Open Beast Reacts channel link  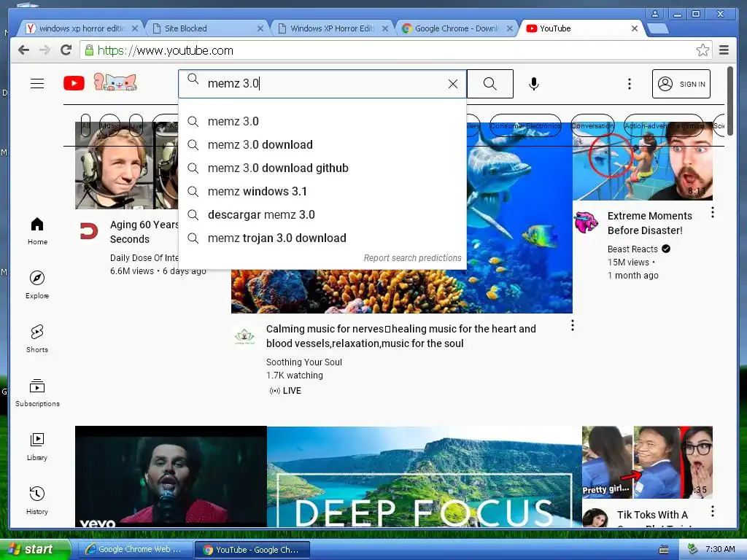point(632,249)
